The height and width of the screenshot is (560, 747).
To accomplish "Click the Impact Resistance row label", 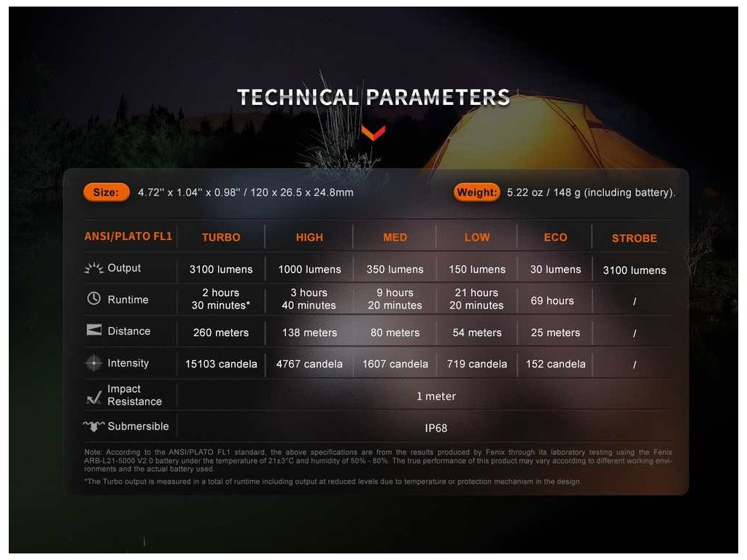I will tap(135, 395).
